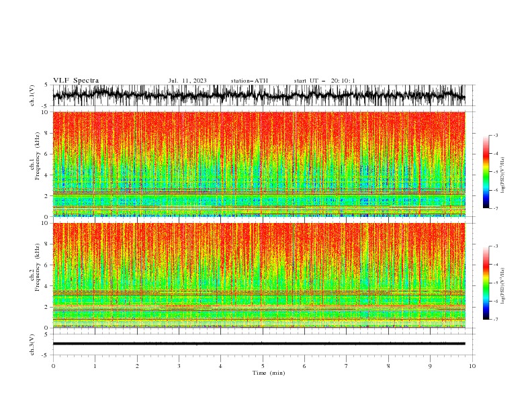532x411 pixels.
Task: Click the ch.2 spectrogram color bar
Action: click(x=486, y=283)
